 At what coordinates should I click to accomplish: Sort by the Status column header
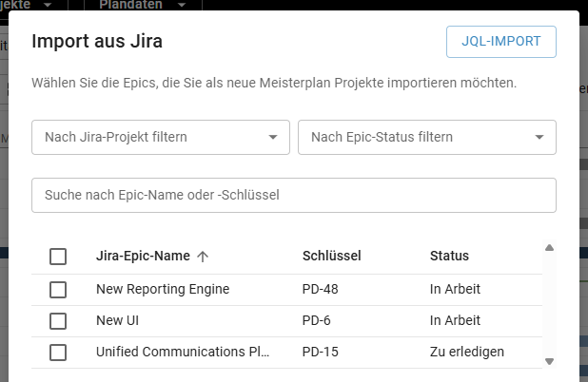tap(449, 256)
